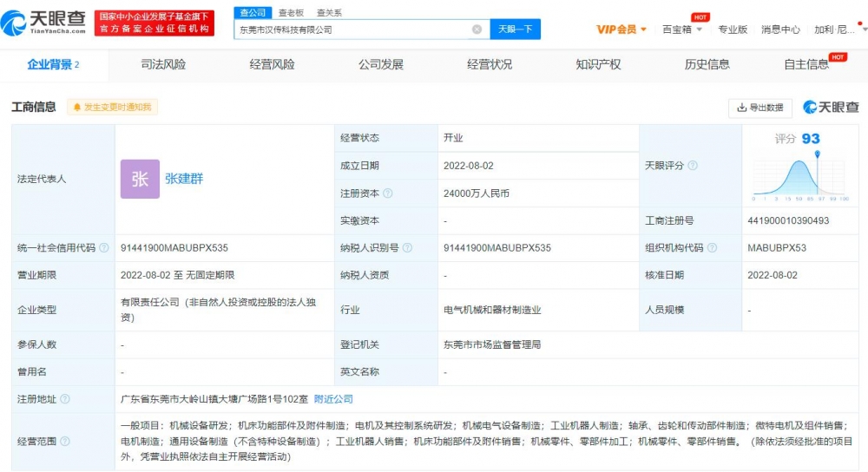868x472 pixels.
Task: Clear the search box with the X icon
Action: click(477, 29)
